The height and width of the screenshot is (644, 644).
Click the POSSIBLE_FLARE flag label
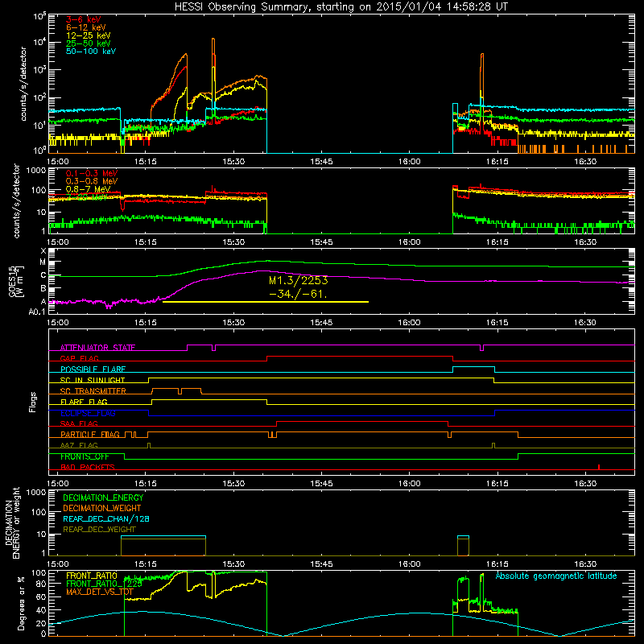point(93,369)
